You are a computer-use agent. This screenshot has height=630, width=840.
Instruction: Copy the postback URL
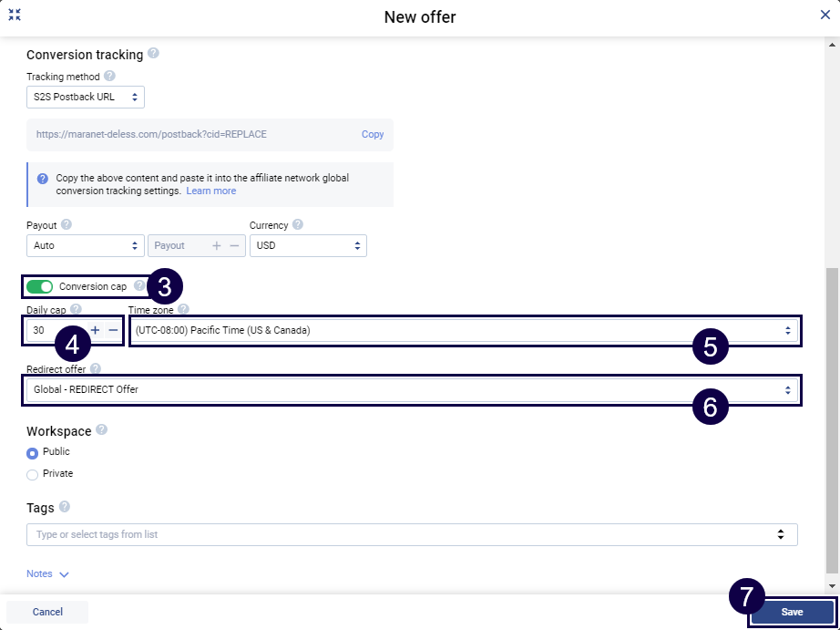pyautogui.click(x=373, y=134)
